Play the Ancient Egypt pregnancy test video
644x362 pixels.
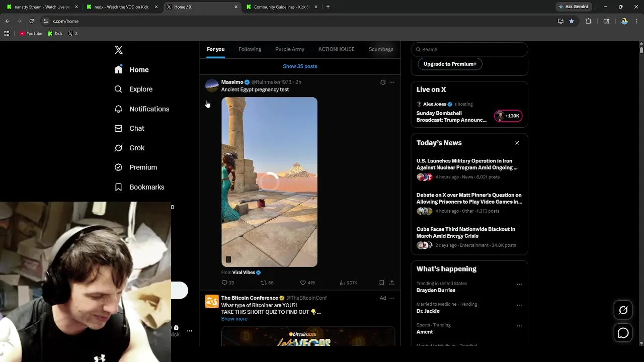[x=269, y=182]
